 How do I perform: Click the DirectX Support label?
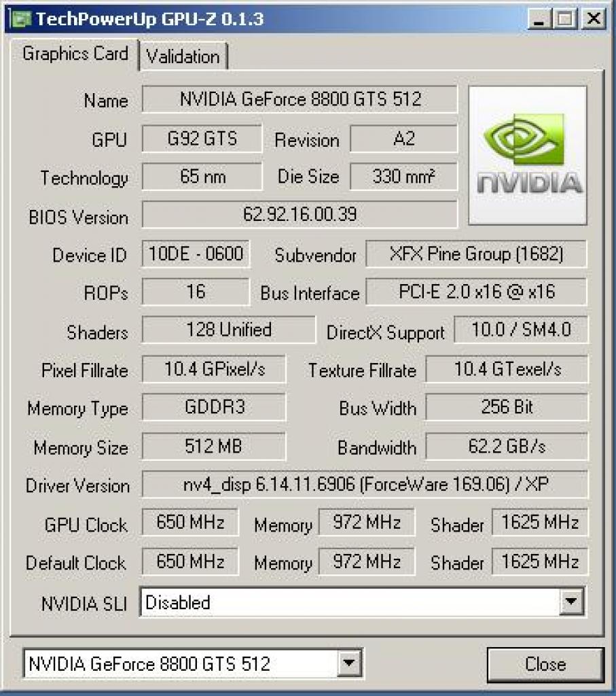click(385, 332)
